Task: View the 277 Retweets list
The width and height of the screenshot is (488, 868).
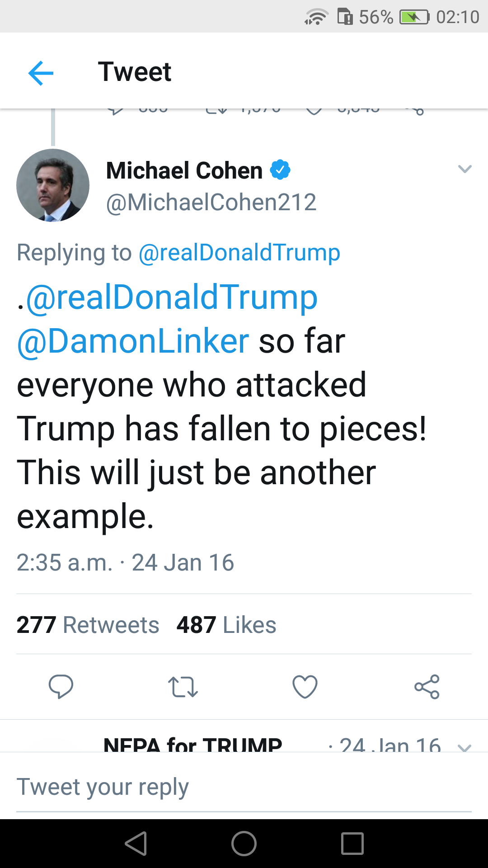Action: tap(88, 625)
